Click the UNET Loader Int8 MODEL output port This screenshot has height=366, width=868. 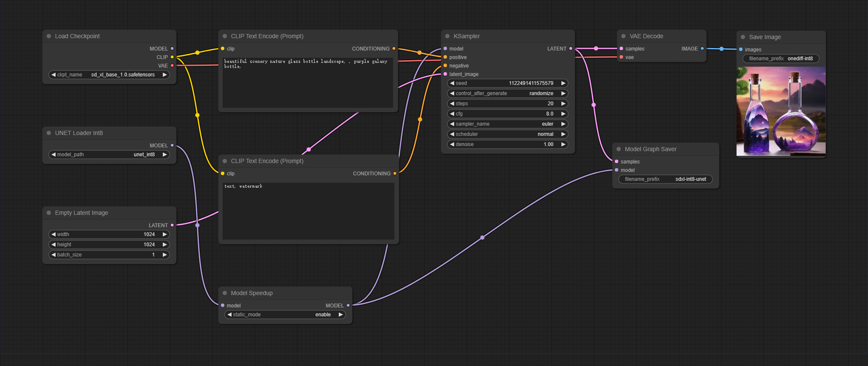pyautogui.click(x=172, y=146)
